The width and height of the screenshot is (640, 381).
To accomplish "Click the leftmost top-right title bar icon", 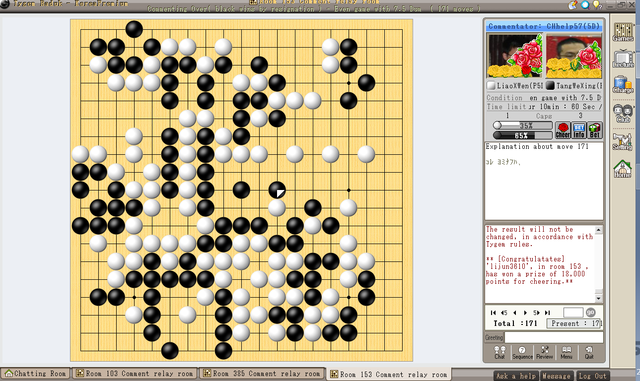I will (x=573, y=4).
